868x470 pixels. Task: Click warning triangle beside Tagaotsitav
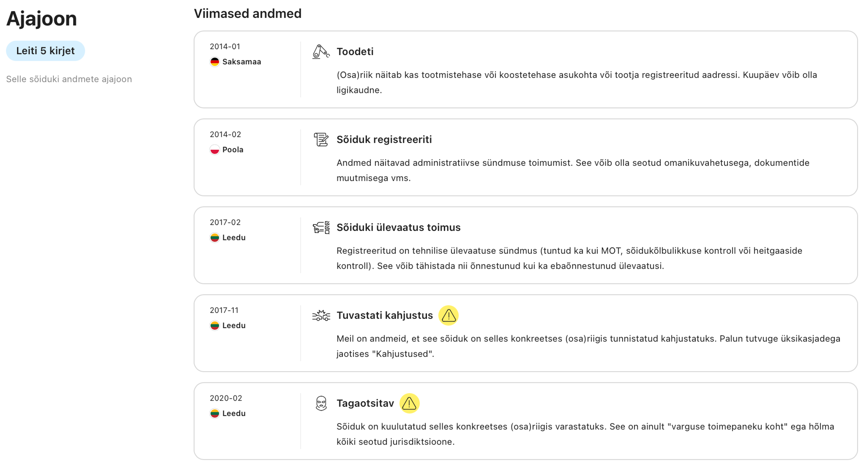[409, 403]
